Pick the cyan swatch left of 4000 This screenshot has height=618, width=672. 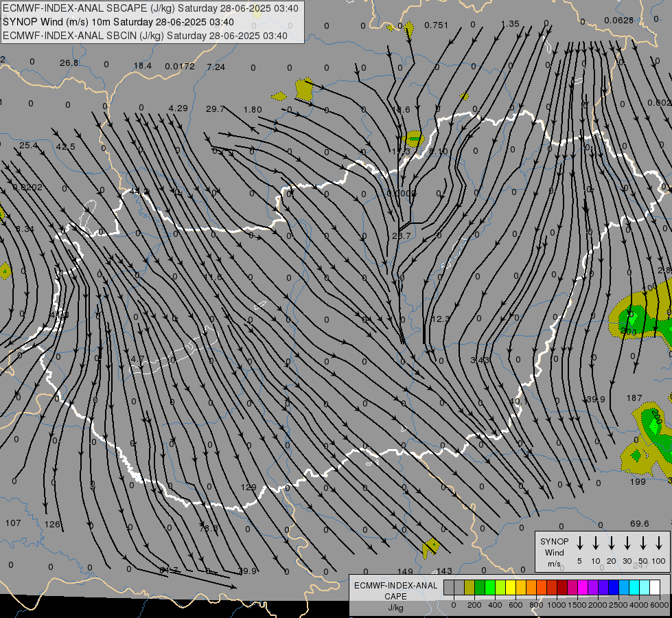(x=634, y=587)
